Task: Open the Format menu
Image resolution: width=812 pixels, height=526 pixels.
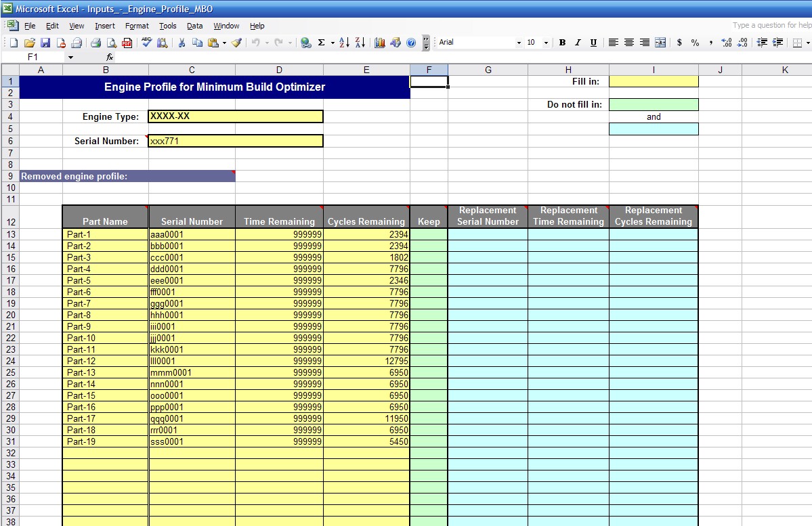Action: pyautogui.click(x=137, y=26)
